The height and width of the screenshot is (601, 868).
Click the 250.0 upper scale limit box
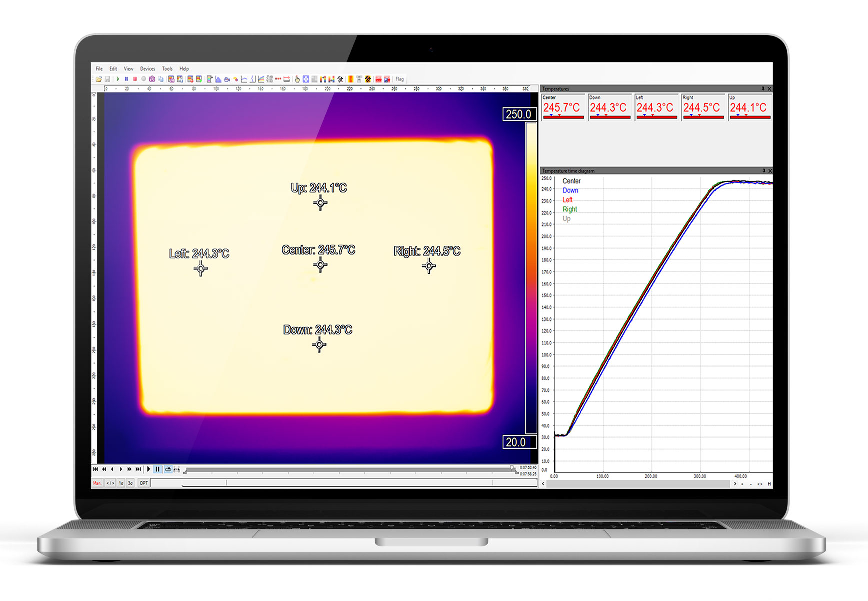[519, 114]
